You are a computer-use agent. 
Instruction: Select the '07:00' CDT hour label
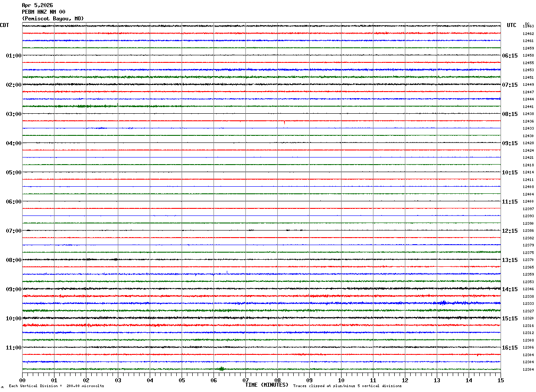point(14,231)
